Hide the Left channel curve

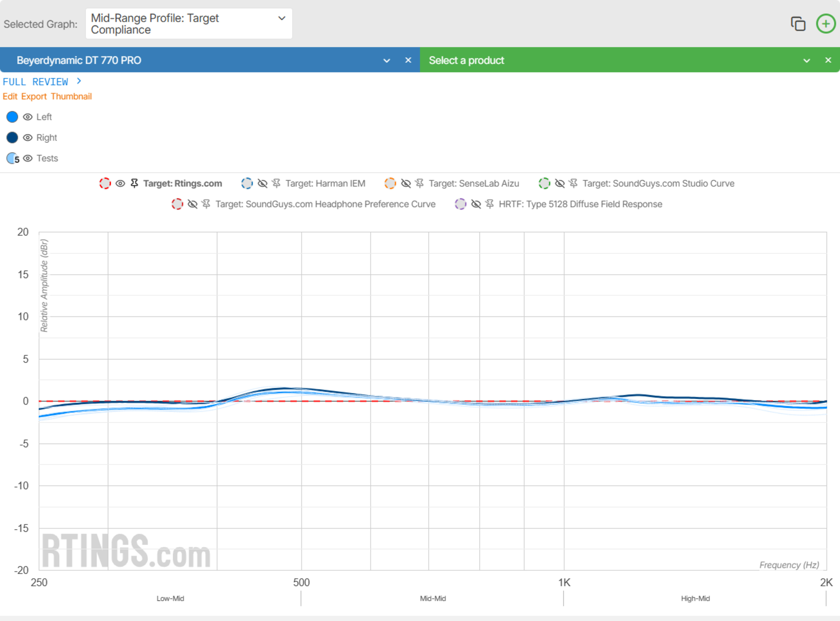tap(27, 117)
